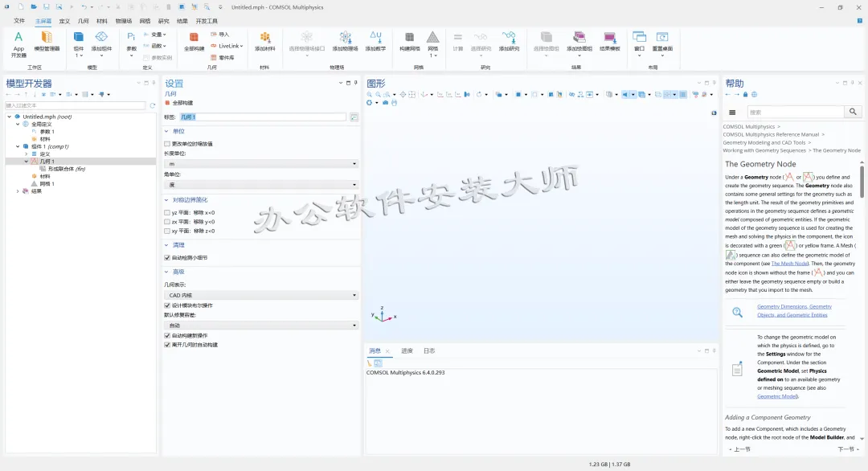Image resolution: width=868 pixels, height=471 pixels.
Task: Click the 导入 geometry import button
Action: pos(219,35)
